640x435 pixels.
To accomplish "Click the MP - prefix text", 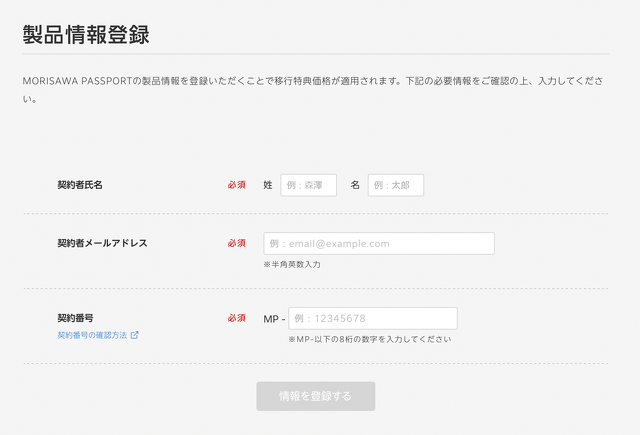I will tap(274, 318).
